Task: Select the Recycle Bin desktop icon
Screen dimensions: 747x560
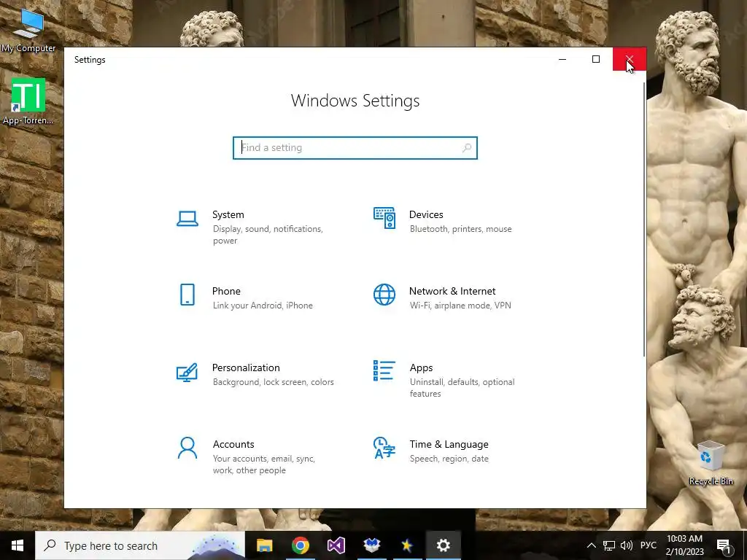Action: [711, 463]
